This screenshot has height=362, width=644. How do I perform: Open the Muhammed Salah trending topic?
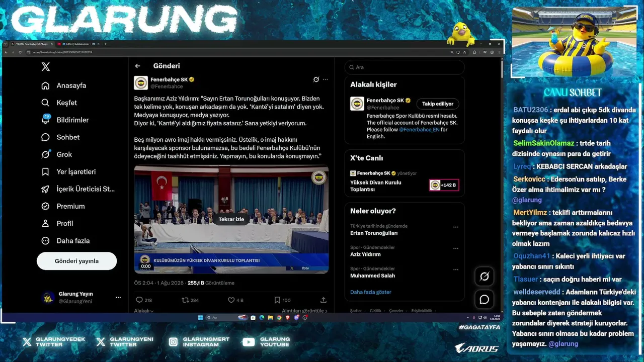tap(372, 276)
